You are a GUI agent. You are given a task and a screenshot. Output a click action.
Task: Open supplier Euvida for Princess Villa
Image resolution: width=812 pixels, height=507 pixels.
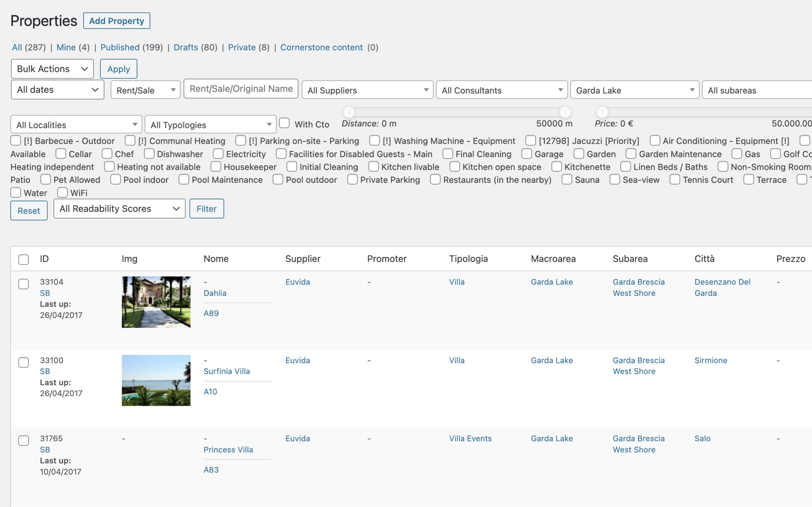pos(297,438)
